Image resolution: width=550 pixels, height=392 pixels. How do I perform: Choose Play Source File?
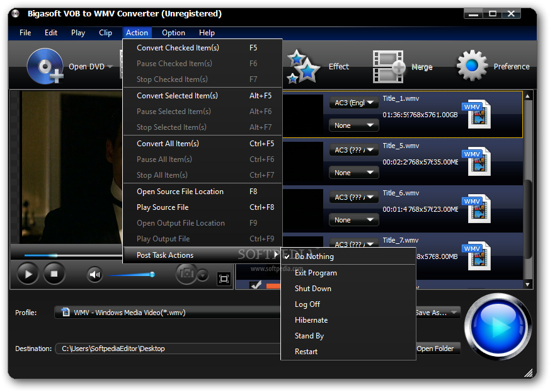pos(202,207)
